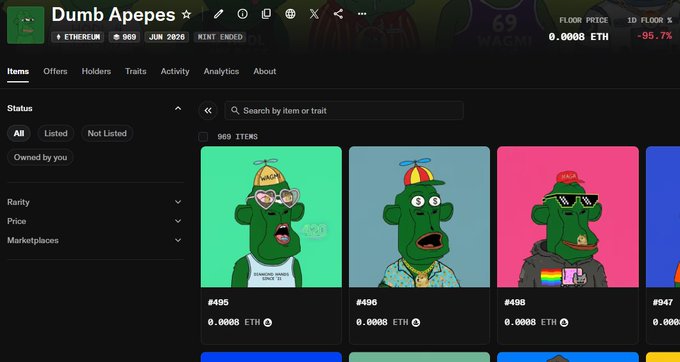This screenshot has width=680, height=362.
Task: Open the #496 Apepe image
Action: pyautogui.click(x=419, y=217)
